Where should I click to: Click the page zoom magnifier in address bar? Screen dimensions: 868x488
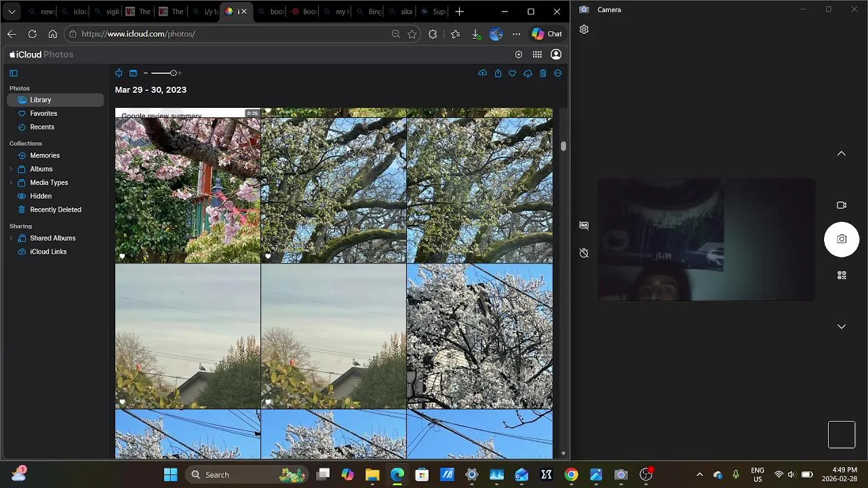click(x=395, y=34)
